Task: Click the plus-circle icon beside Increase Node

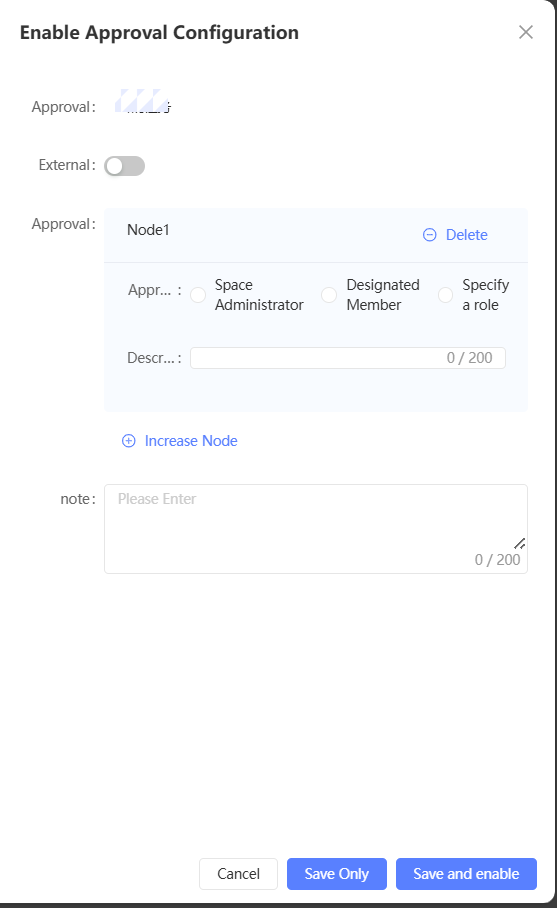Action: pos(129,441)
